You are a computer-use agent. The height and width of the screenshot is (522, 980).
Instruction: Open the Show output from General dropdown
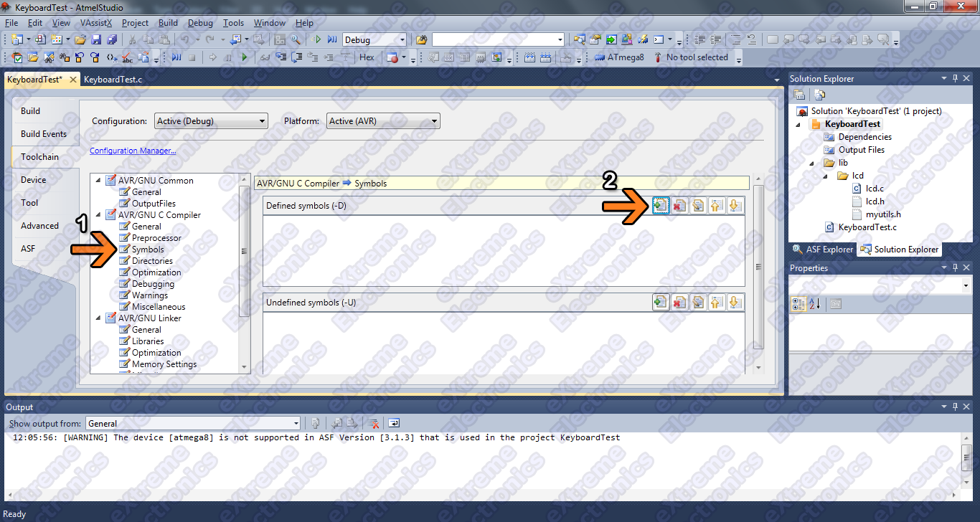click(193, 423)
